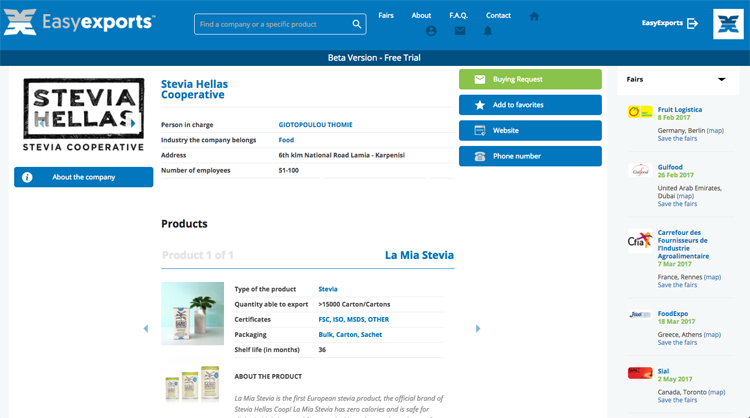Open the Gulfood fair link
This screenshot has height=418, width=750.
pyautogui.click(x=670, y=167)
